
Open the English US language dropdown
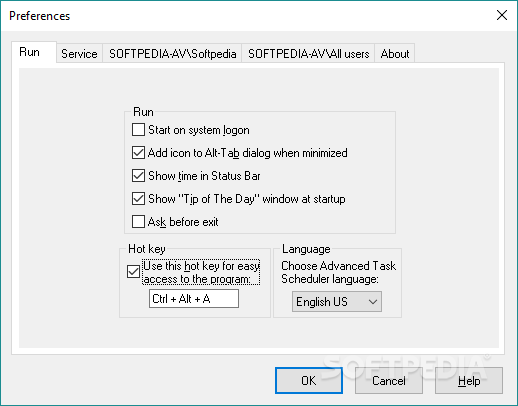337,302
